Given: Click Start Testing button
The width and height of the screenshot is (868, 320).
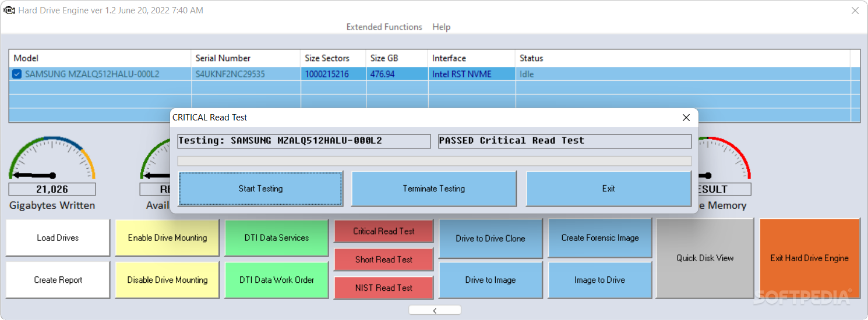Looking at the screenshot, I should point(260,189).
